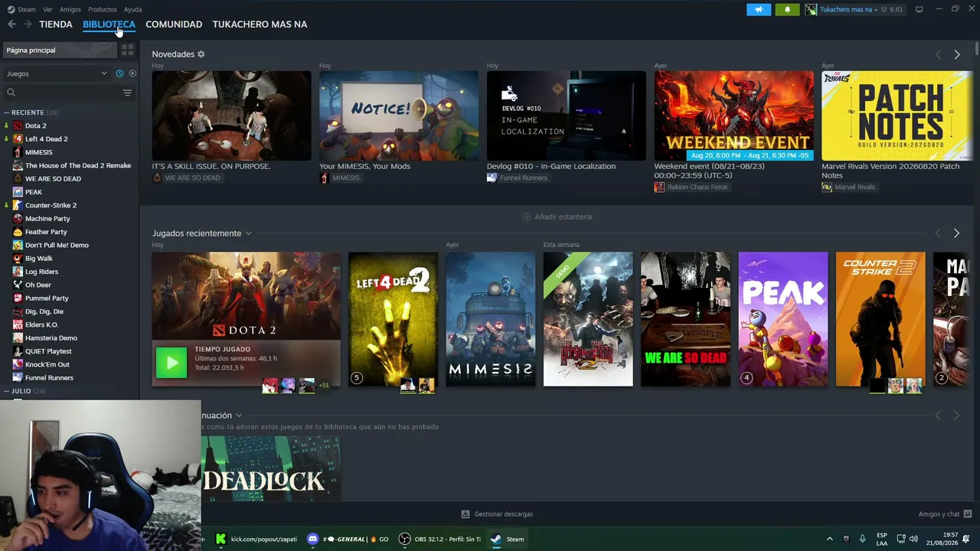Open the Left 4 Dead 2 cover
The height and width of the screenshot is (551, 980).
(x=393, y=319)
